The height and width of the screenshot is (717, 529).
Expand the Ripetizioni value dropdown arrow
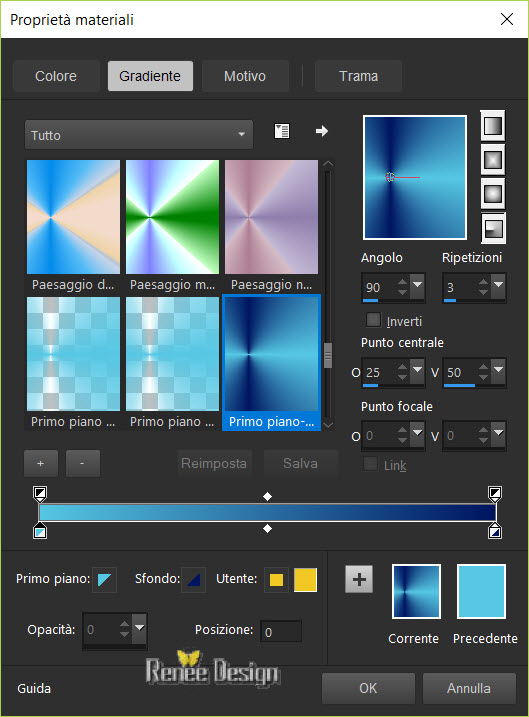click(x=498, y=286)
